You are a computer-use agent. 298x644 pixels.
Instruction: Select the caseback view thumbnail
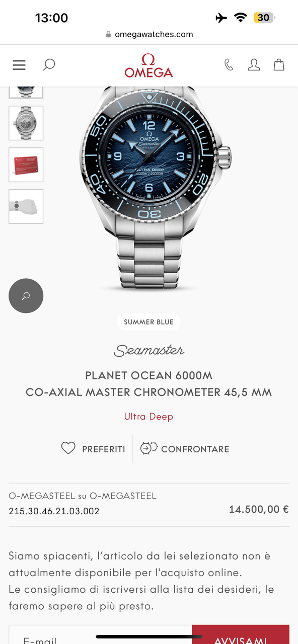26,123
